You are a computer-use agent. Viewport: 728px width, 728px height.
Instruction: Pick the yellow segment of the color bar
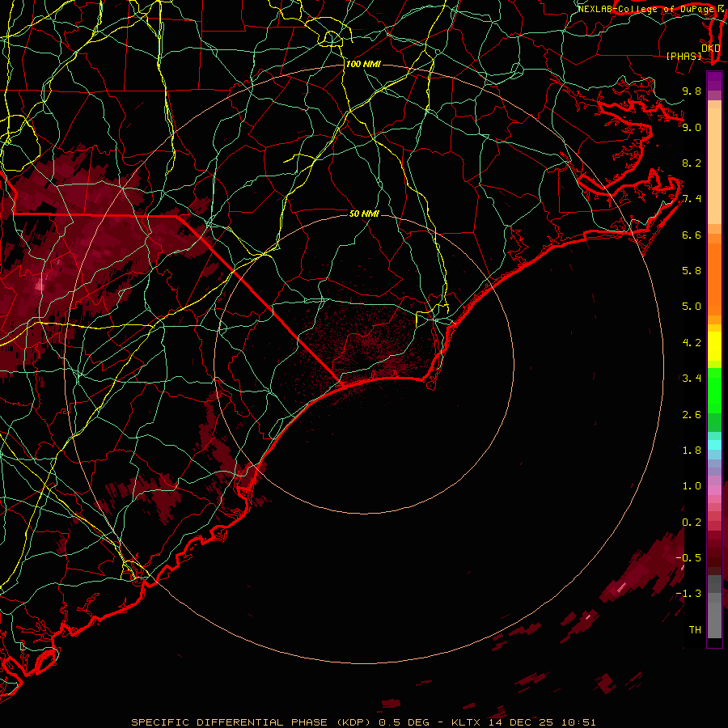point(714,346)
